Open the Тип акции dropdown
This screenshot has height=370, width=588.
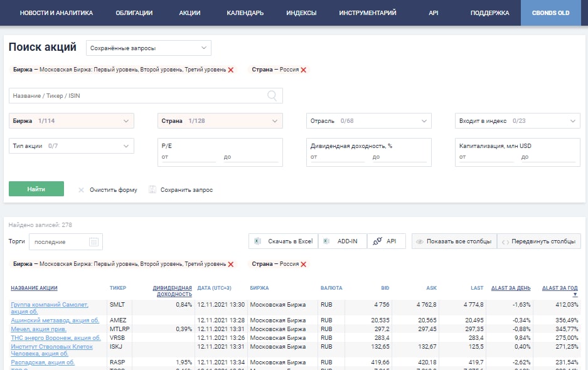point(72,146)
